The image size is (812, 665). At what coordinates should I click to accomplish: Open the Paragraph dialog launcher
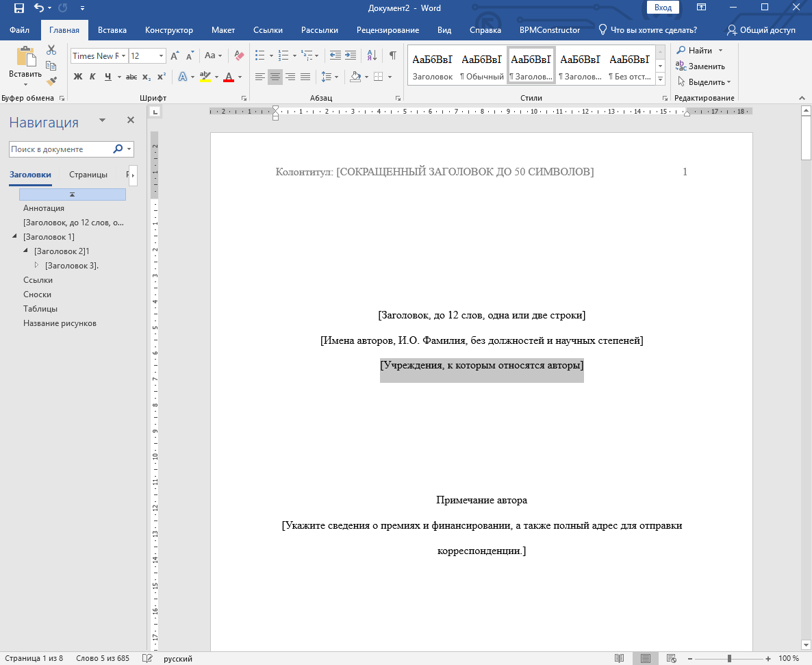tap(398, 98)
